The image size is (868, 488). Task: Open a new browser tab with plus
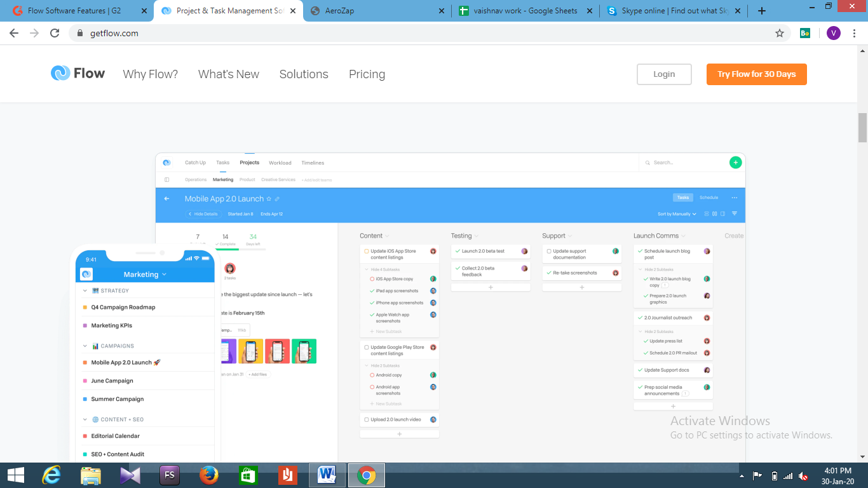(x=762, y=11)
